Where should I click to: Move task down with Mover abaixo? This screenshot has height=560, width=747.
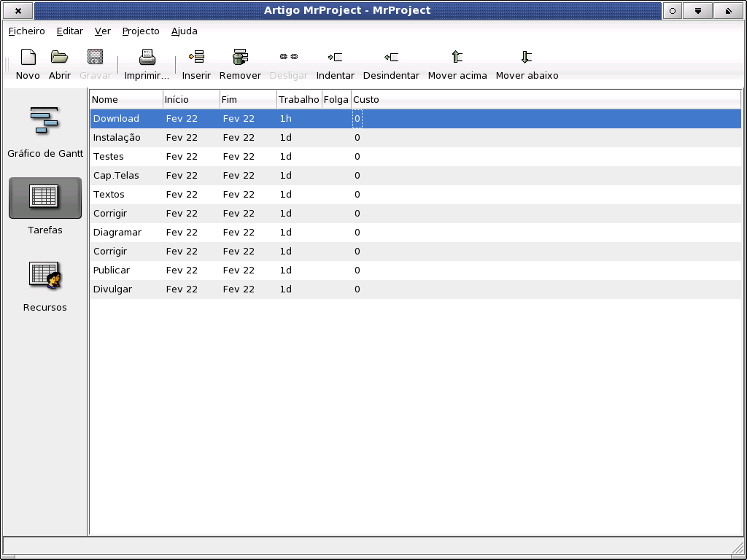[527, 64]
